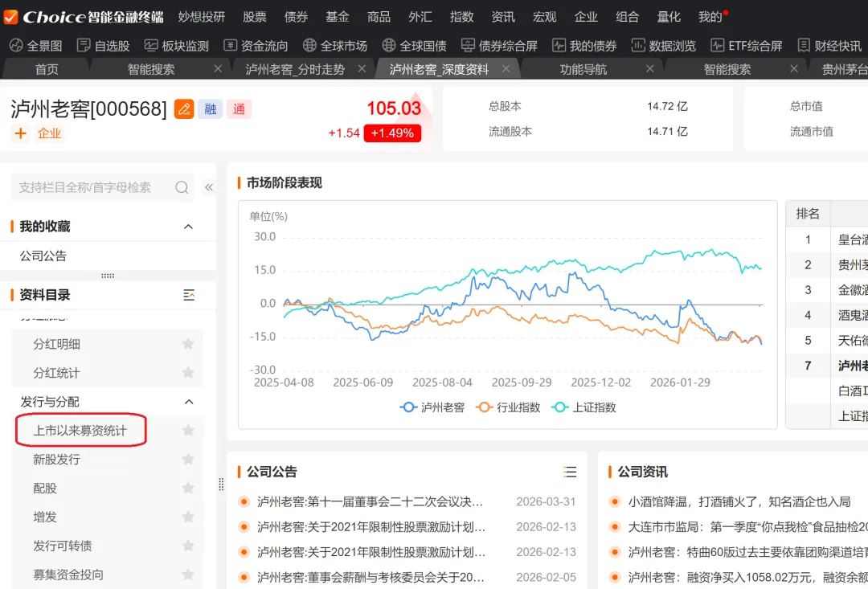Viewport: 868px width, 589px height.
Task: Open 分红明细 item
Action: (x=56, y=344)
